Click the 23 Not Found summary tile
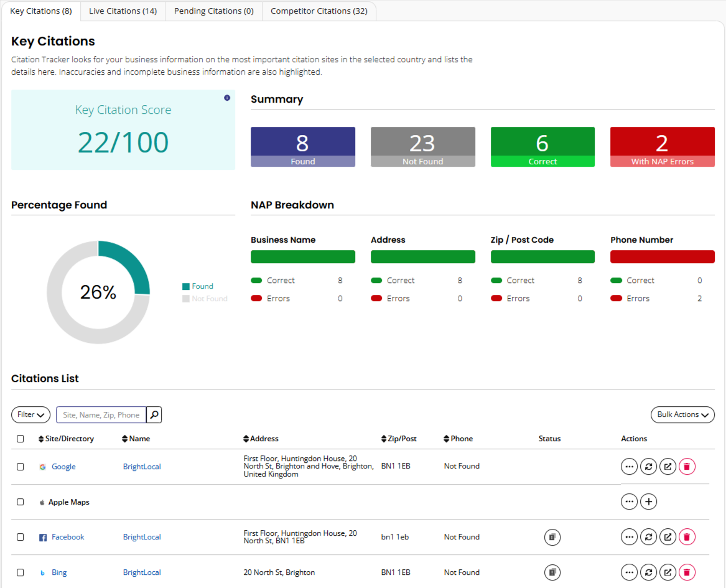Image resolution: width=726 pixels, height=588 pixels. 423,147
